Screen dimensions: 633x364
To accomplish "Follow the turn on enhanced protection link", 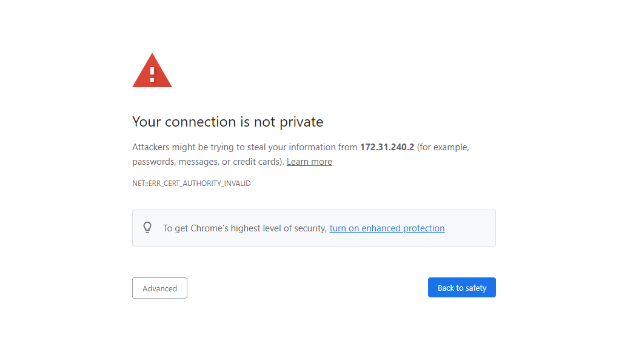I will pyautogui.click(x=387, y=228).
